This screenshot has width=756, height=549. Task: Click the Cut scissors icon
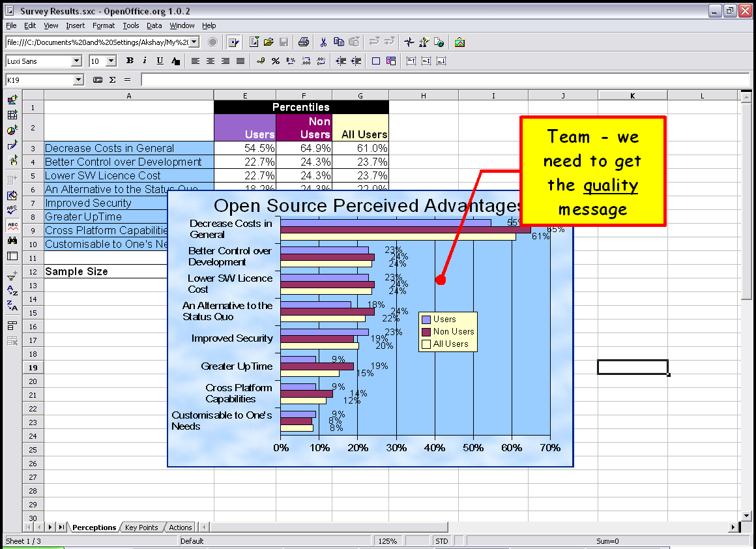[323, 42]
